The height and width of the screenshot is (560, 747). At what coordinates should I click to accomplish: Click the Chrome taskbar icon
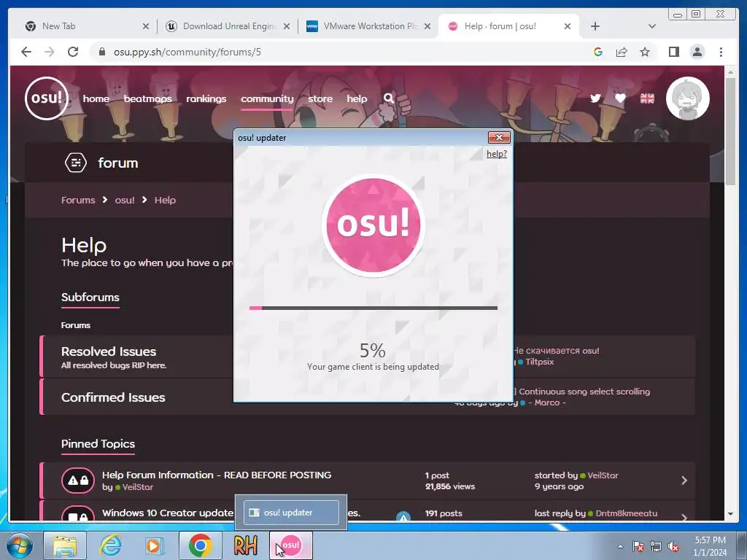tap(200, 545)
